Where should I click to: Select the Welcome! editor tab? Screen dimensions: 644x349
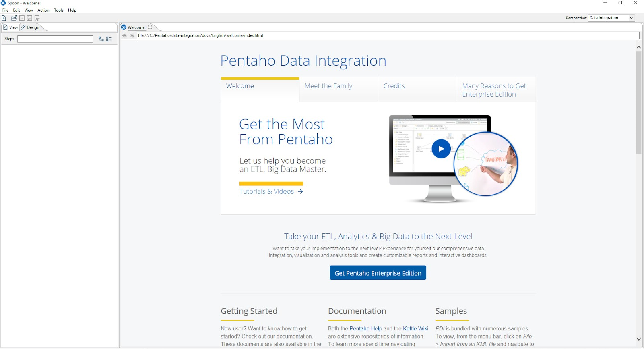point(136,27)
